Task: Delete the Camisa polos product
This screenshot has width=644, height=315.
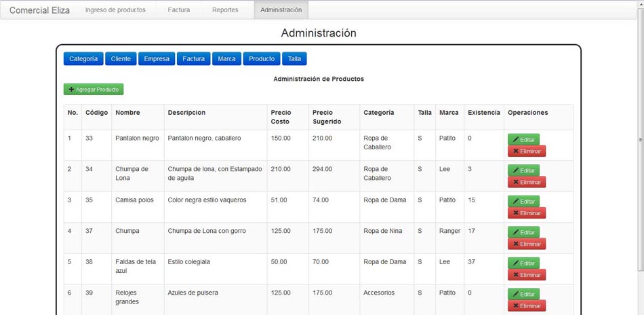Action: [x=527, y=213]
